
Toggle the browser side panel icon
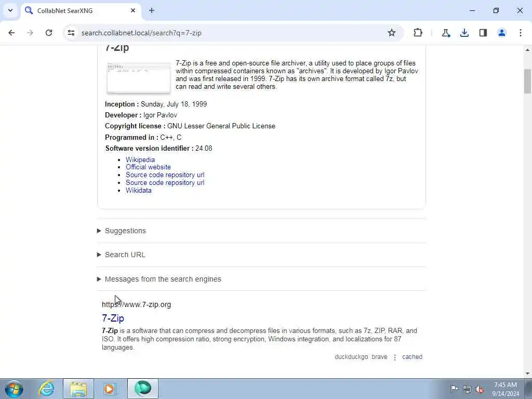pos(483,33)
